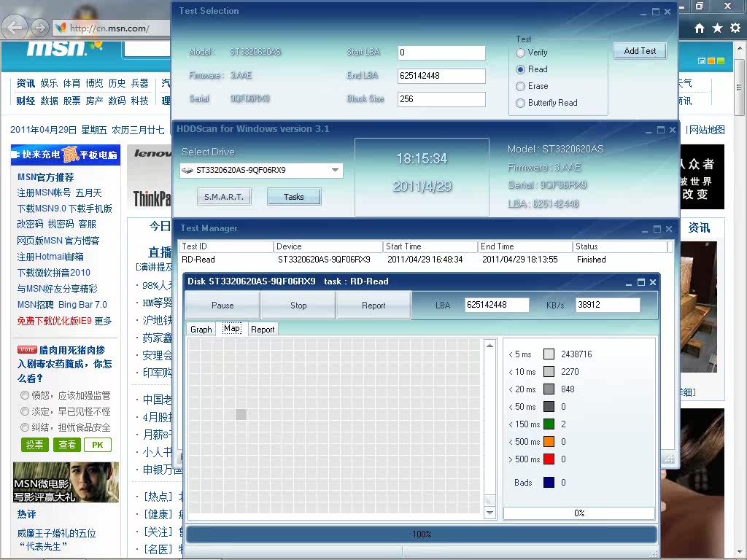Select the Verify test radio button
The width and height of the screenshot is (747, 560).
tap(521, 52)
